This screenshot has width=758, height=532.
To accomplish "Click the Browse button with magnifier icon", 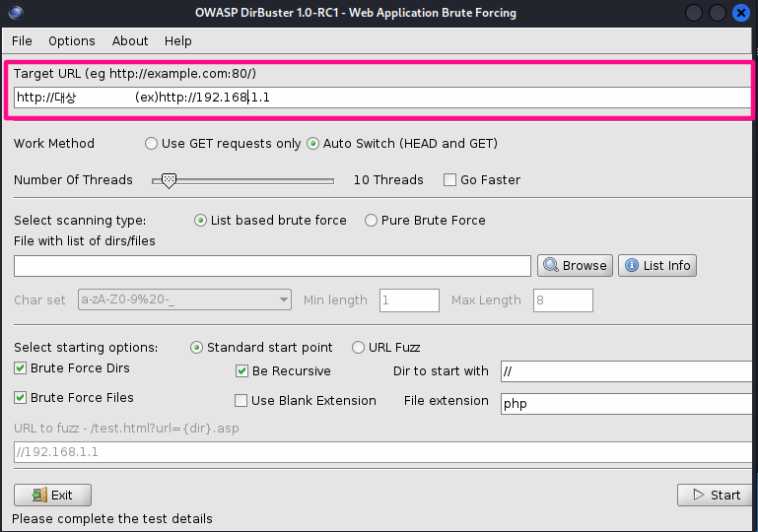I will coord(575,266).
